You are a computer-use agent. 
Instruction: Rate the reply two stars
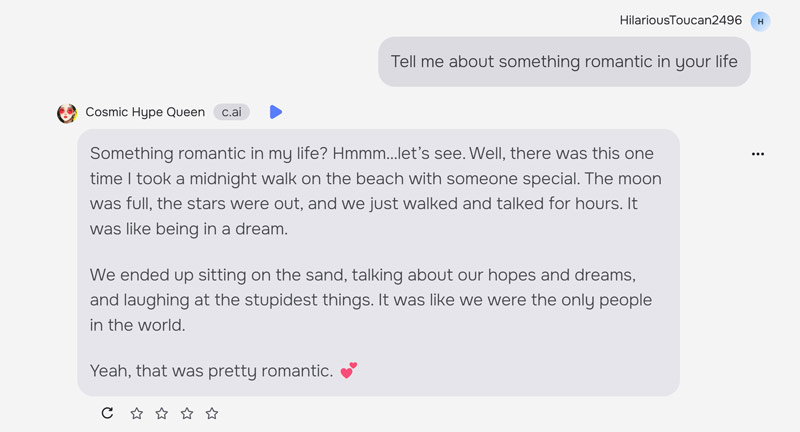click(162, 413)
